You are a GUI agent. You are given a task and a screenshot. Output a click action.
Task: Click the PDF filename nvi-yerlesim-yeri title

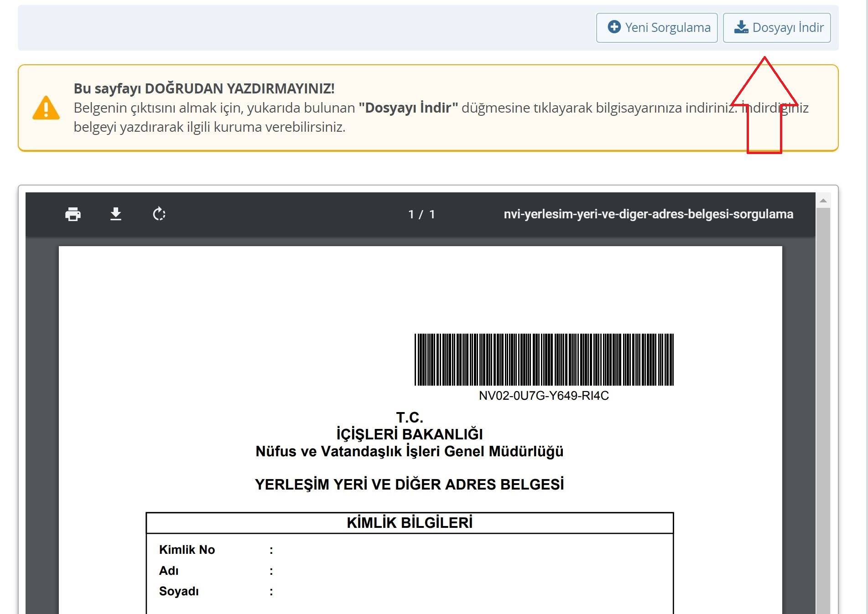(648, 214)
